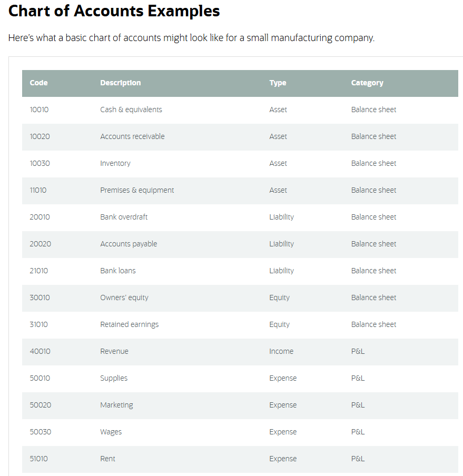The width and height of the screenshot is (463, 476).
Task: Click the Description column header
Action: point(121,83)
